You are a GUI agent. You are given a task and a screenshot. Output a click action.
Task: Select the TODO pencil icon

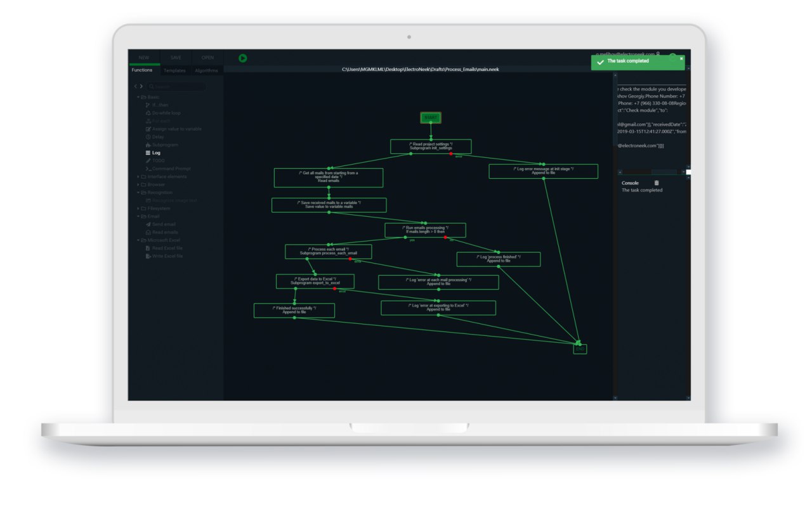pyautogui.click(x=148, y=161)
